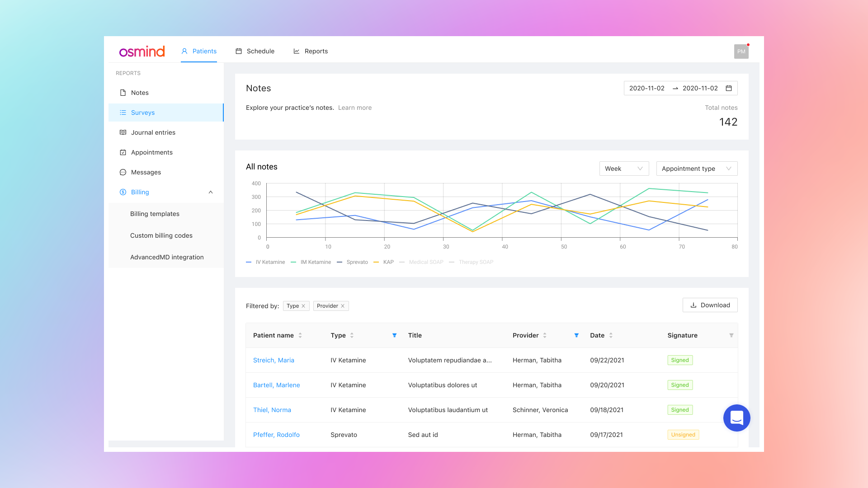Sort by Type column arrows
This screenshot has height=488, width=868.
[352, 335]
